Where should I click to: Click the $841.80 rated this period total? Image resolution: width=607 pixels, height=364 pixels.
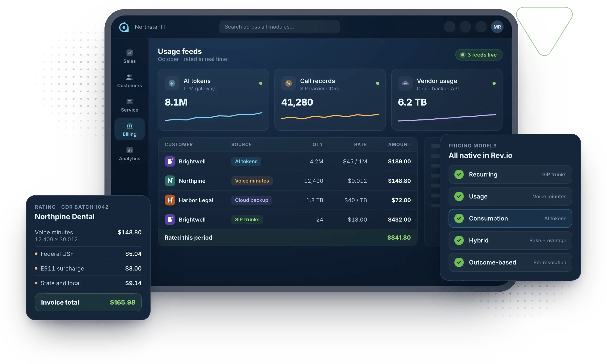coord(399,238)
